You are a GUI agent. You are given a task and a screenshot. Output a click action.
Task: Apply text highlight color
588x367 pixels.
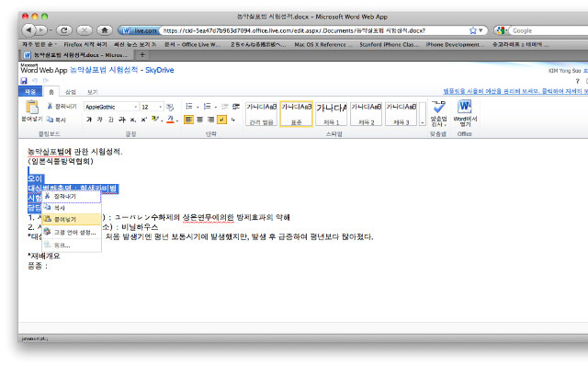point(154,120)
